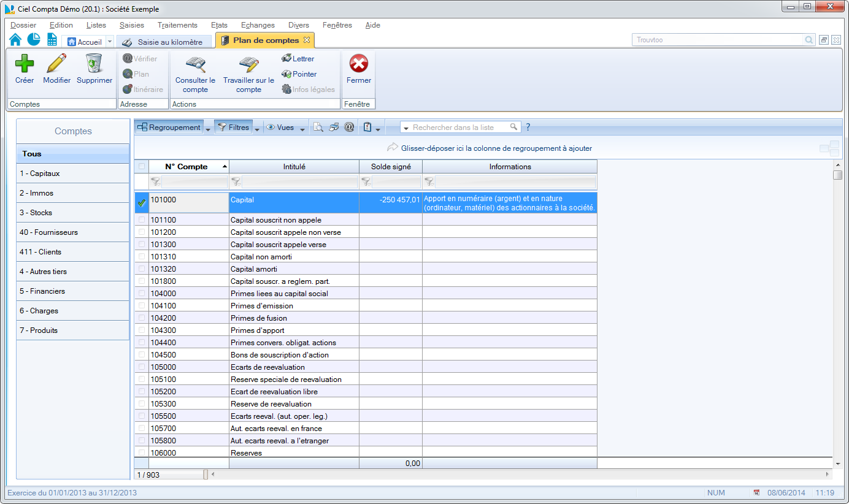Open the Etats menu

point(219,25)
